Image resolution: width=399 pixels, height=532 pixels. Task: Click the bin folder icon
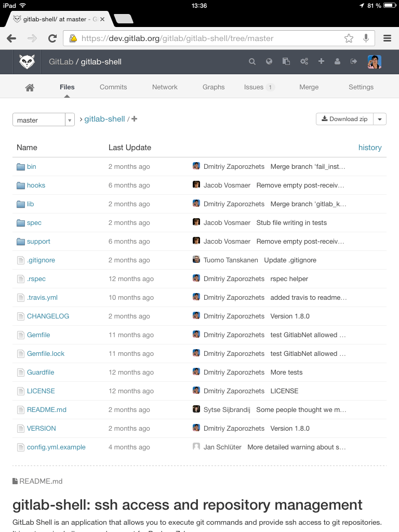[21, 167]
